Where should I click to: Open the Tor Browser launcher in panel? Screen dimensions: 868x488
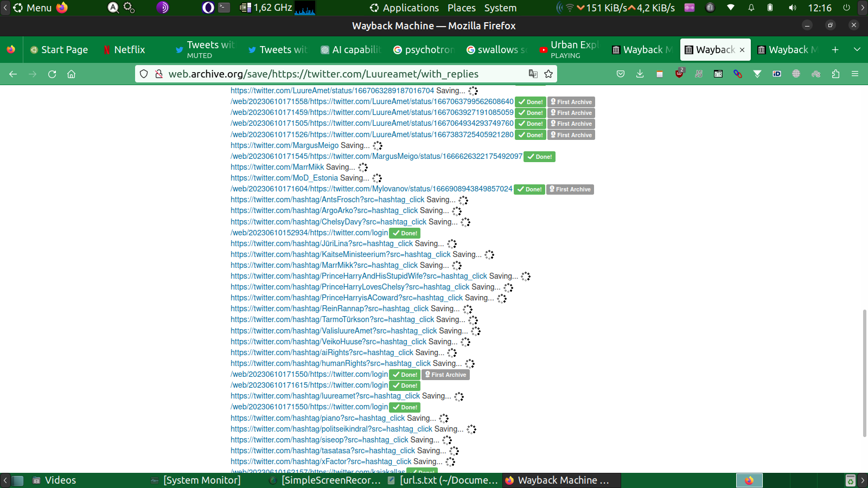(x=162, y=8)
